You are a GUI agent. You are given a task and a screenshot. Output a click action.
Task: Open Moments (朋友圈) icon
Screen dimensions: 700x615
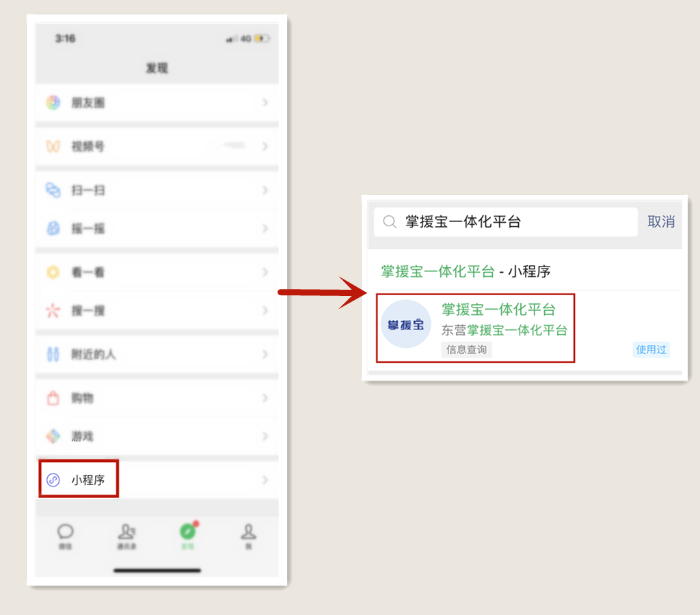click(53, 102)
